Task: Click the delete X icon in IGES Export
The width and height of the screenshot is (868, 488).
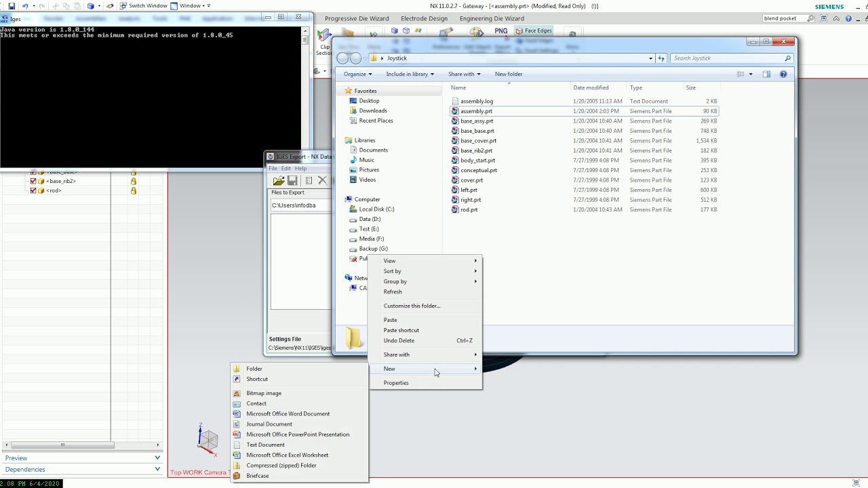Action: click(x=322, y=180)
